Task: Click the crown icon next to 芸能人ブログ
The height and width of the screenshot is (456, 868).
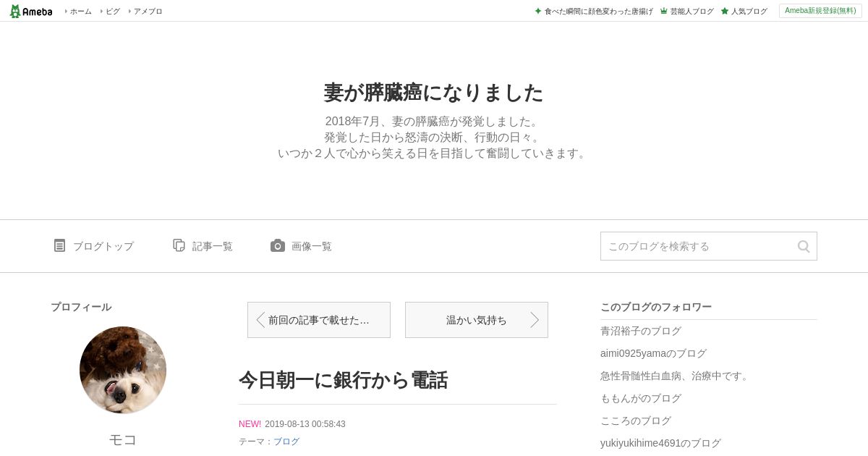Action: 664,11
